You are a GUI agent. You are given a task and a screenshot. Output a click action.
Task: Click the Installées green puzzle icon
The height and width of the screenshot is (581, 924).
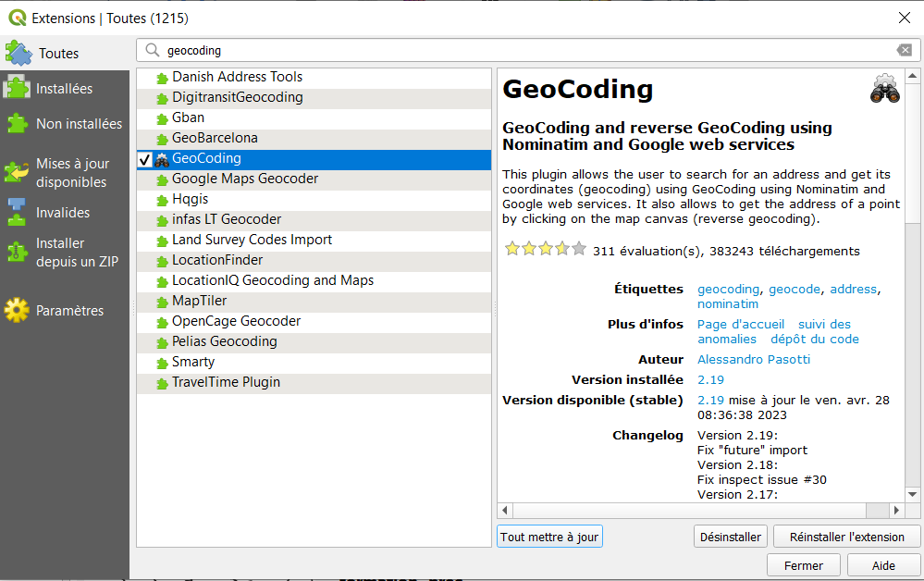click(17, 89)
